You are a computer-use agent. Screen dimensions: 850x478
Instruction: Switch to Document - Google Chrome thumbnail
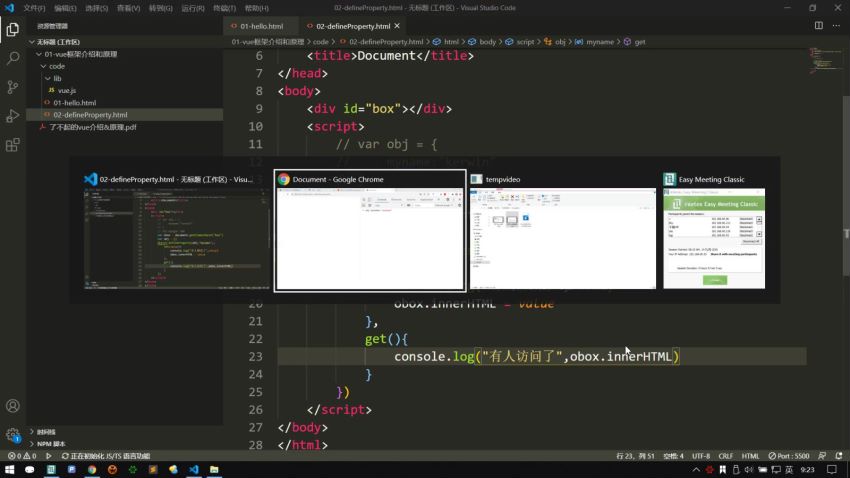click(x=370, y=231)
